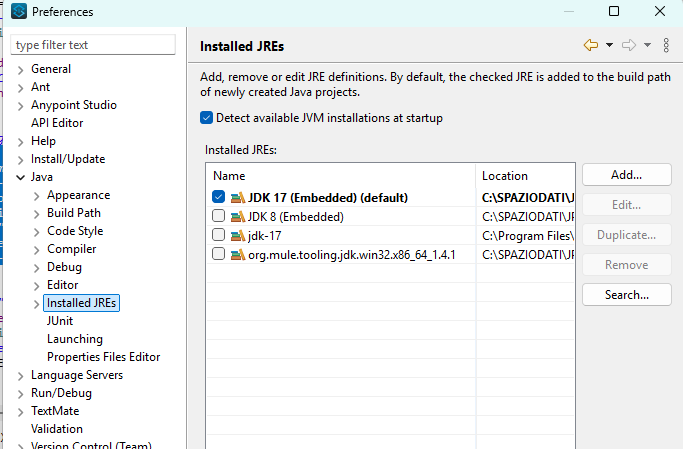The width and height of the screenshot is (683, 449).
Task: Click the org.mule.tooling.jdk library icon
Action: 237,255
